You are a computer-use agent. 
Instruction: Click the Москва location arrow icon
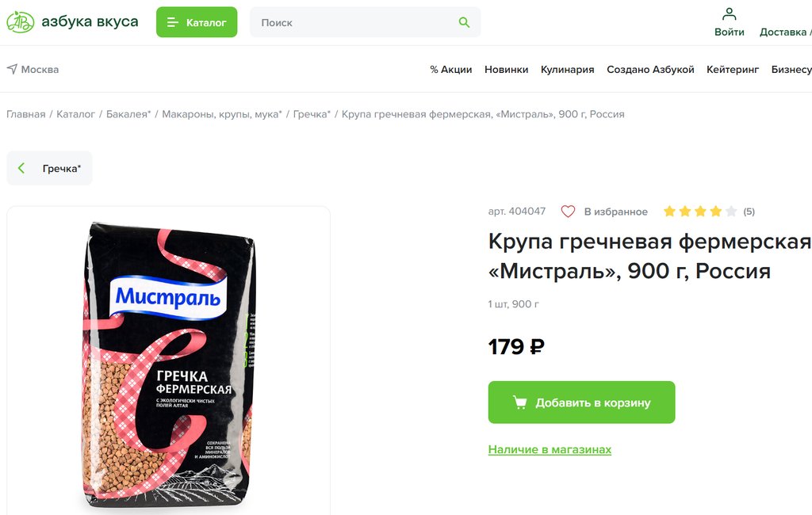12,69
